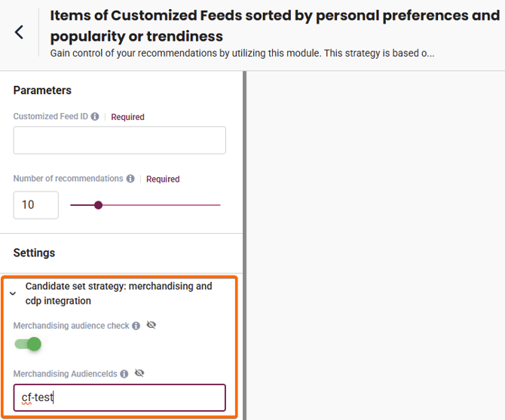
Task: Click the Items of Customized Feeds page title
Action: pos(274,25)
